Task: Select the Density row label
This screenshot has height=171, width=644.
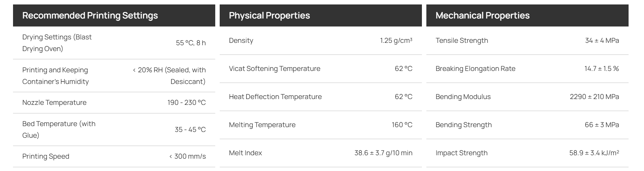Action: (x=241, y=40)
